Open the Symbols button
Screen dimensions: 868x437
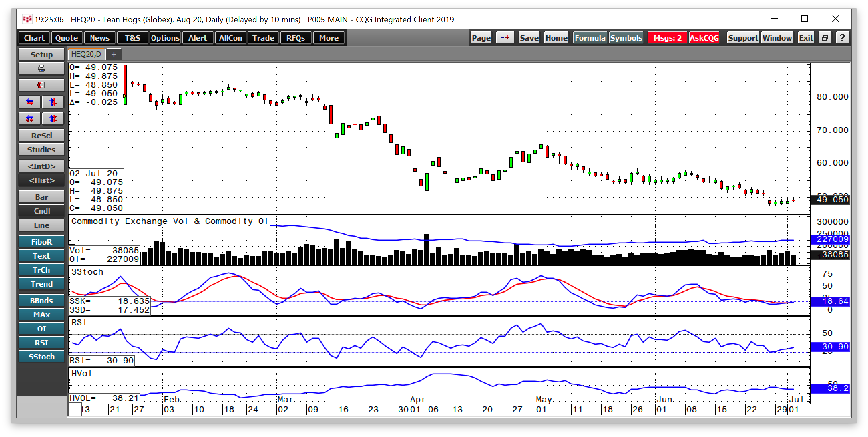(626, 38)
